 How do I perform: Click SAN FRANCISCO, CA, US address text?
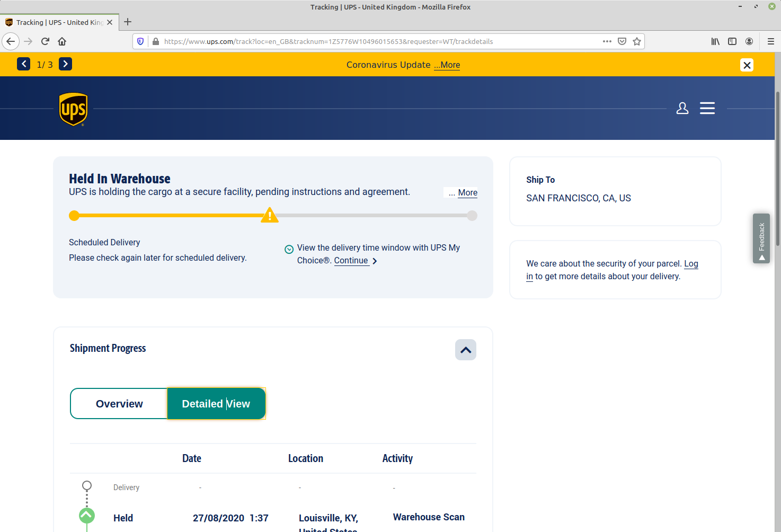coord(579,198)
